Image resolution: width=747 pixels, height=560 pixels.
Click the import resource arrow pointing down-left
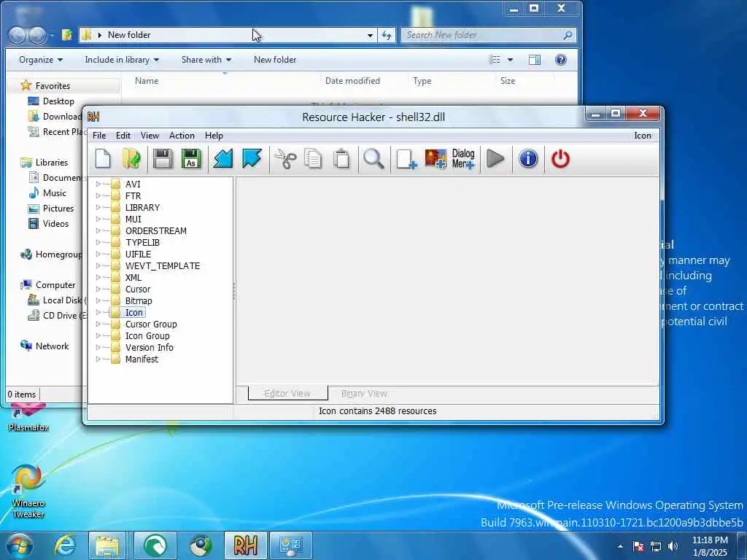click(222, 159)
